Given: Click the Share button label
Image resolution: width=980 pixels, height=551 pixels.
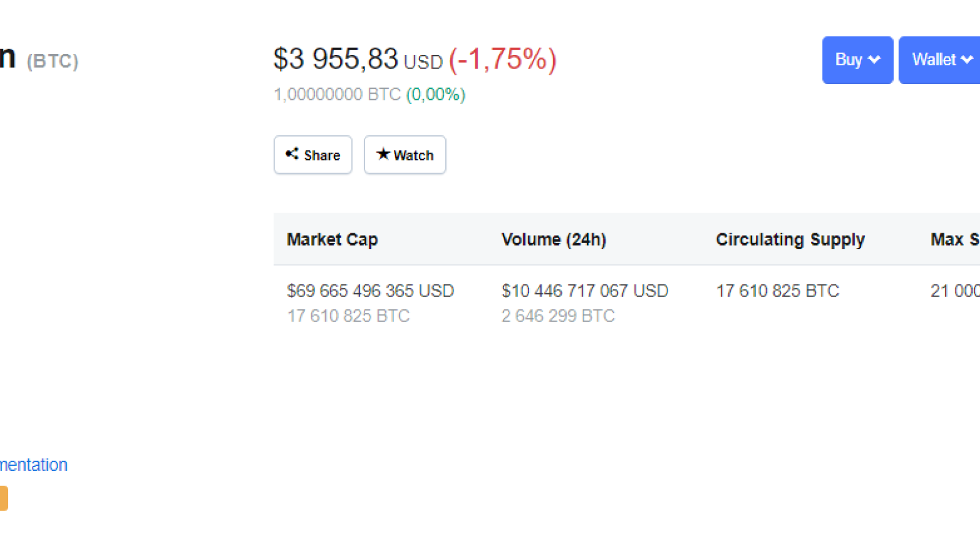Looking at the screenshot, I should (322, 156).
